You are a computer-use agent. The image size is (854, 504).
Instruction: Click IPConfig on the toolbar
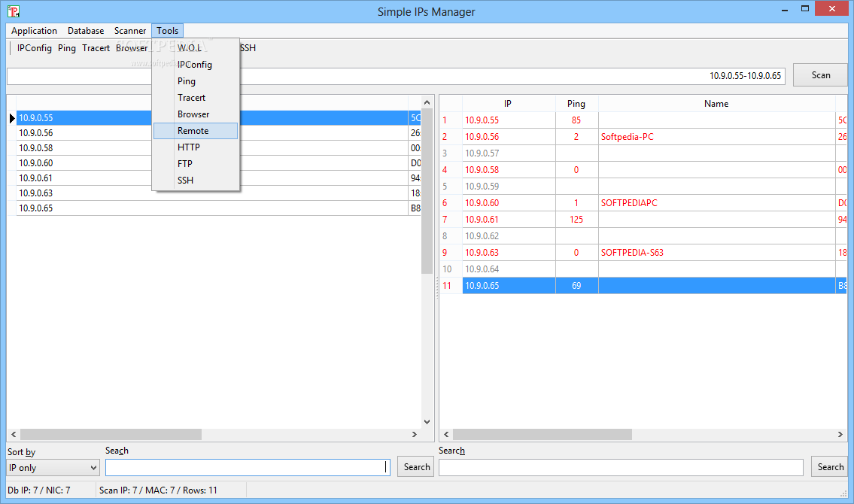35,48
